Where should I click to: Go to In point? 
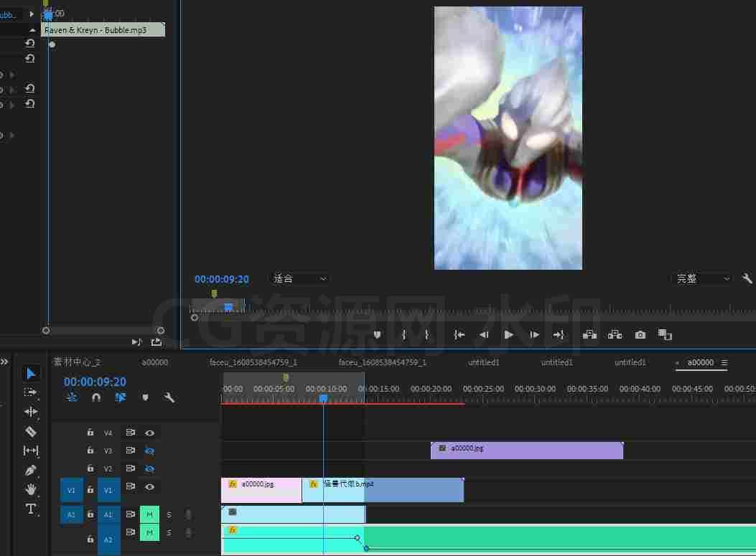tap(459, 335)
